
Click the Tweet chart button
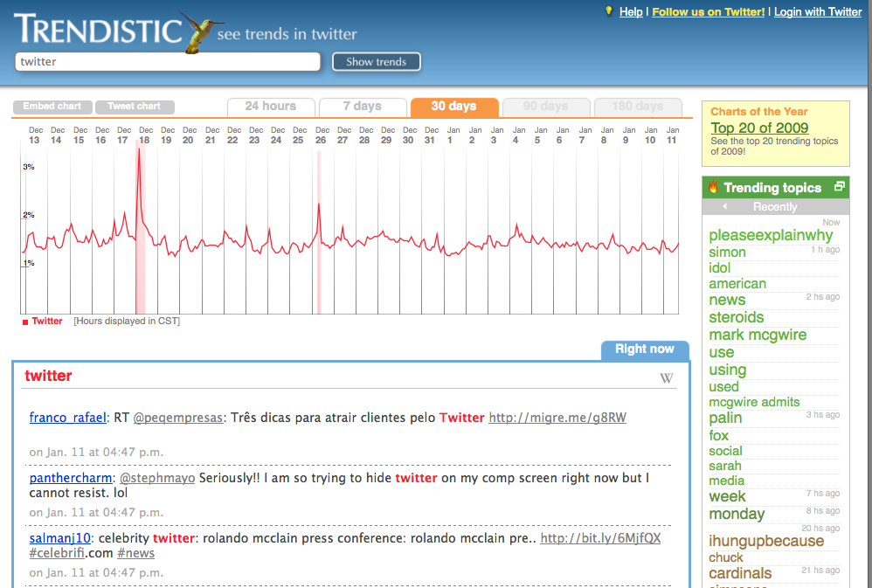[x=135, y=107]
